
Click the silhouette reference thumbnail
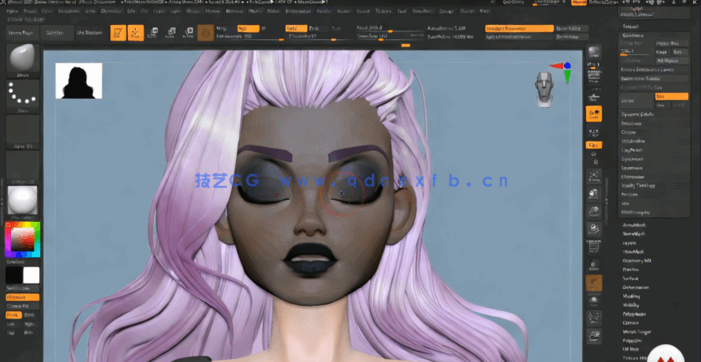pyautogui.click(x=79, y=80)
